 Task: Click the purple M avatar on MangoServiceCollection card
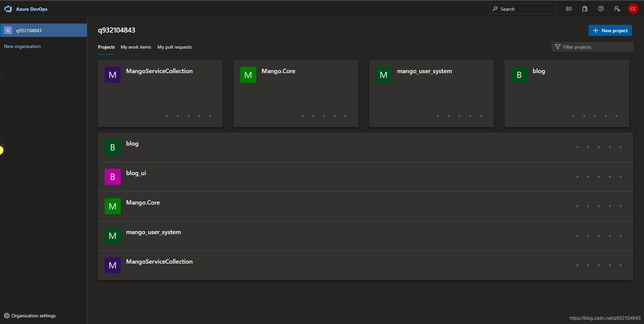(x=113, y=75)
